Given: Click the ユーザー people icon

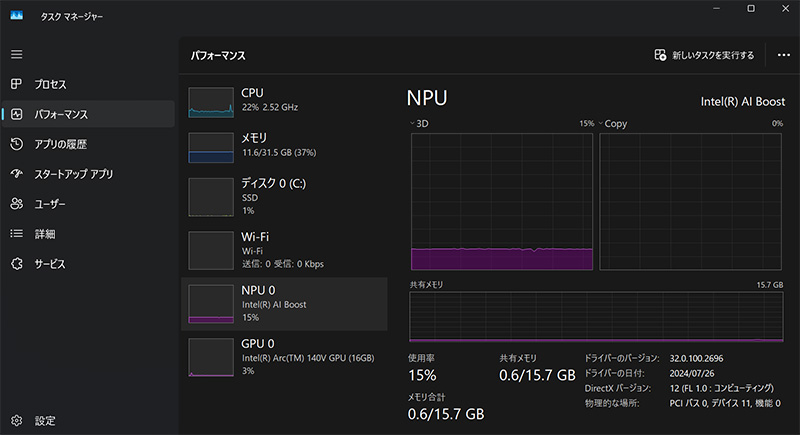Looking at the screenshot, I should tap(16, 204).
